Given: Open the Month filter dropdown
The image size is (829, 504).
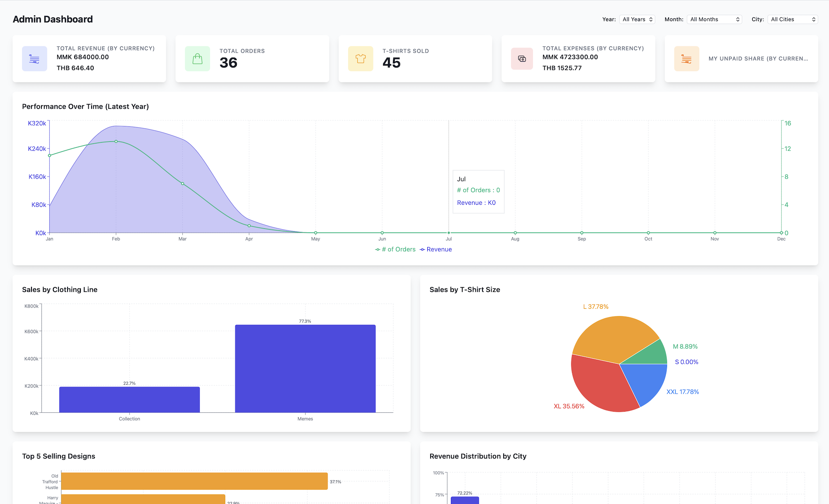Looking at the screenshot, I should (x=714, y=19).
